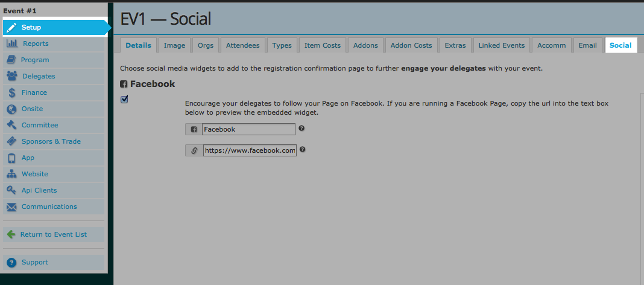644x285 pixels.
Task: Click the question mark icon beside Support
Action: click(x=11, y=263)
